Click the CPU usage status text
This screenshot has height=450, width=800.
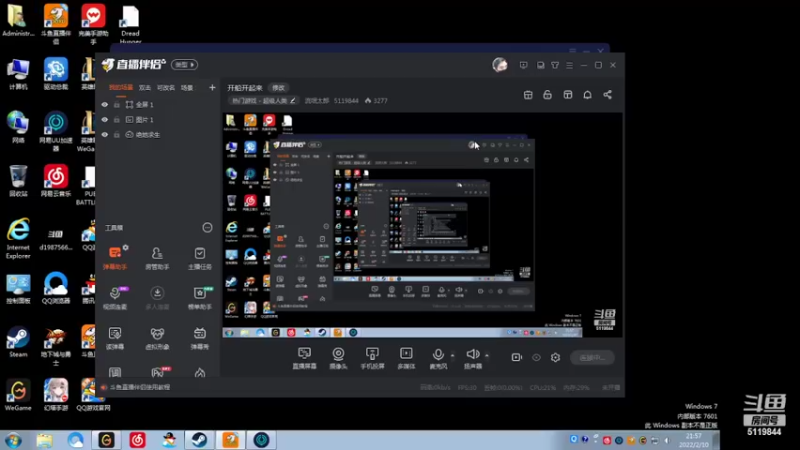(x=542, y=388)
